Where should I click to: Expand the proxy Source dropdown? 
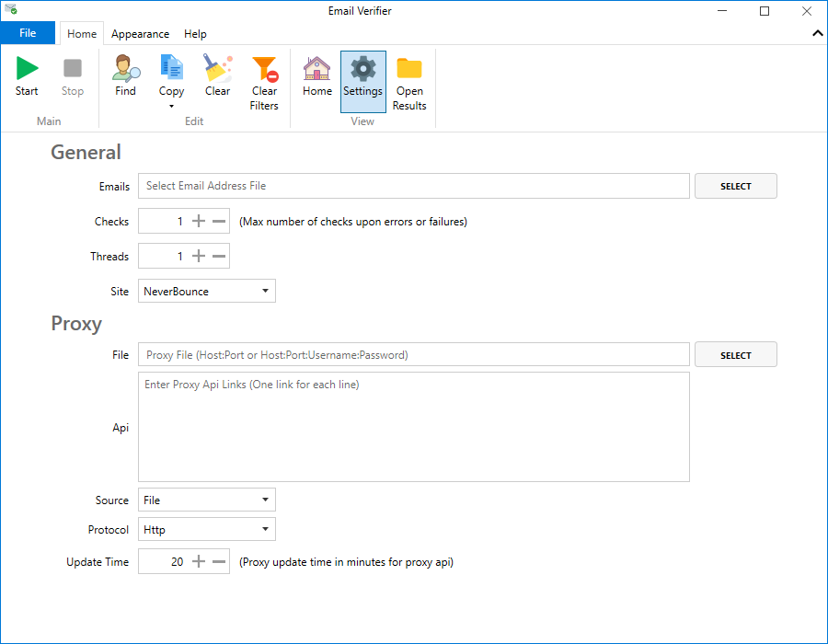click(x=207, y=500)
